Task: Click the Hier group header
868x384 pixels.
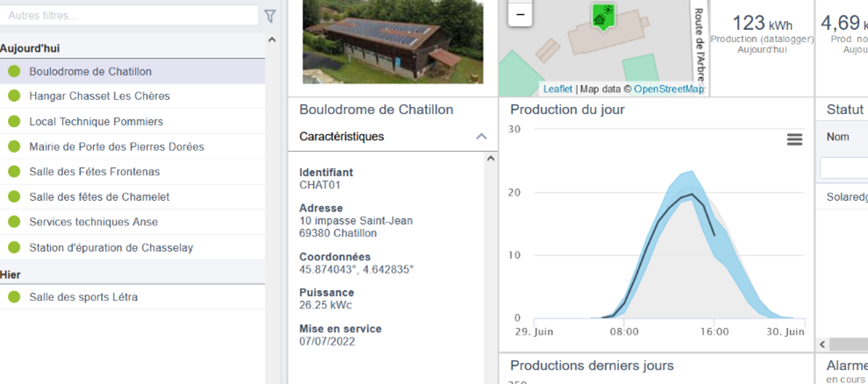Action: click(x=11, y=275)
